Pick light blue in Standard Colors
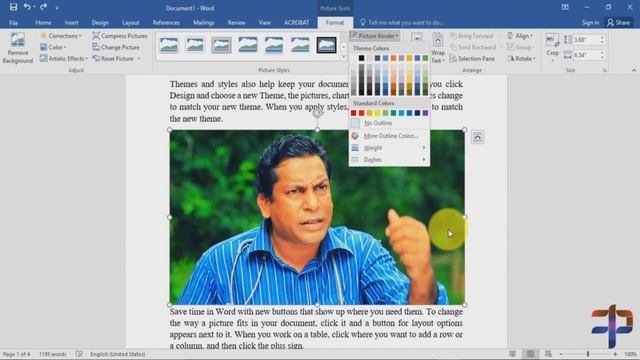The width and height of the screenshot is (640, 360). pyautogui.click(x=401, y=113)
